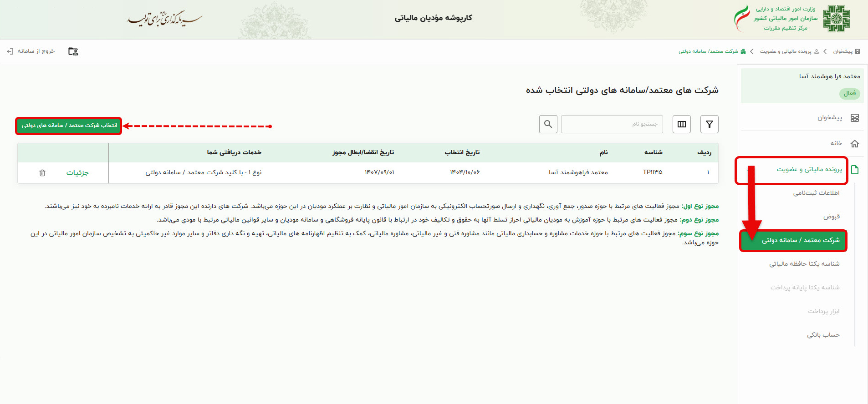Click the expiry date cell ۱۴۰۷/۰۹/۰۱

coord(379,172)
